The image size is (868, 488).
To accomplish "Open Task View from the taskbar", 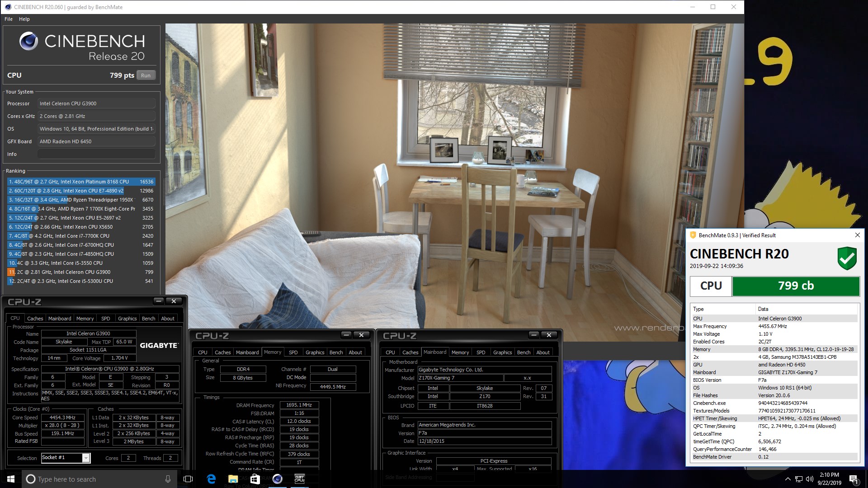I will tap(188, 479).
